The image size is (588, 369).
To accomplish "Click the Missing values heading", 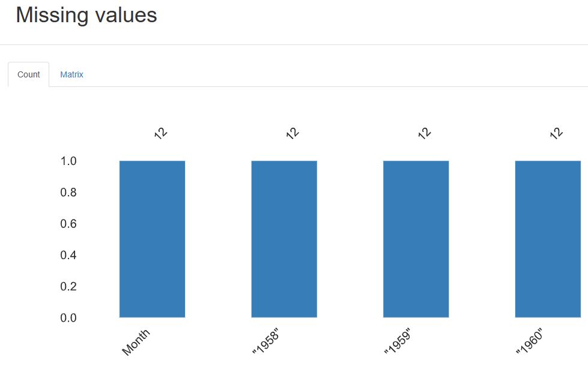I will 86,15.
